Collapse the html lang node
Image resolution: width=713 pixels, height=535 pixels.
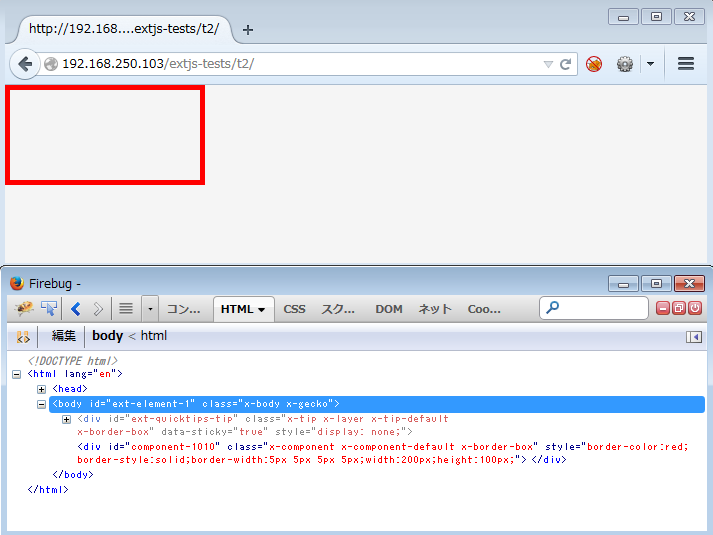[x=16, y=375]
